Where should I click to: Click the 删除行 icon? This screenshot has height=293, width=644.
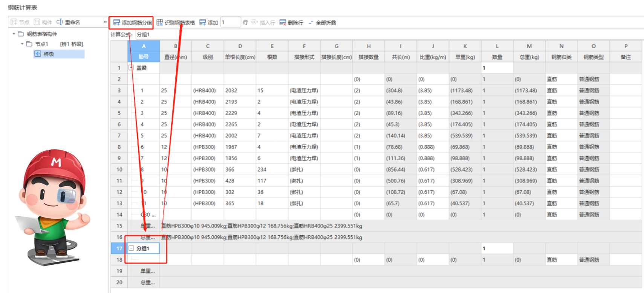tap(283, 23)
